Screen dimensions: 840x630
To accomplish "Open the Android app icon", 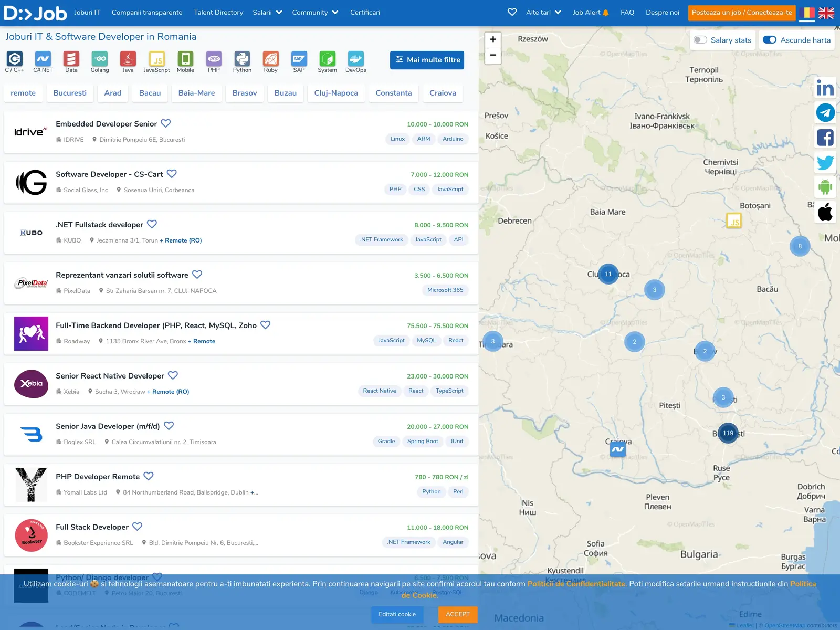I will [825, 187].
